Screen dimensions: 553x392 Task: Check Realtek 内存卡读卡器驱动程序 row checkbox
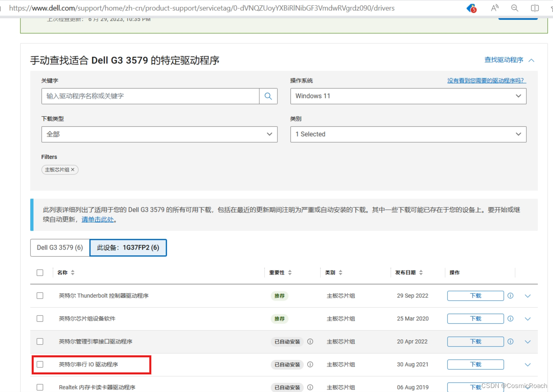click(x=40, y=387)
